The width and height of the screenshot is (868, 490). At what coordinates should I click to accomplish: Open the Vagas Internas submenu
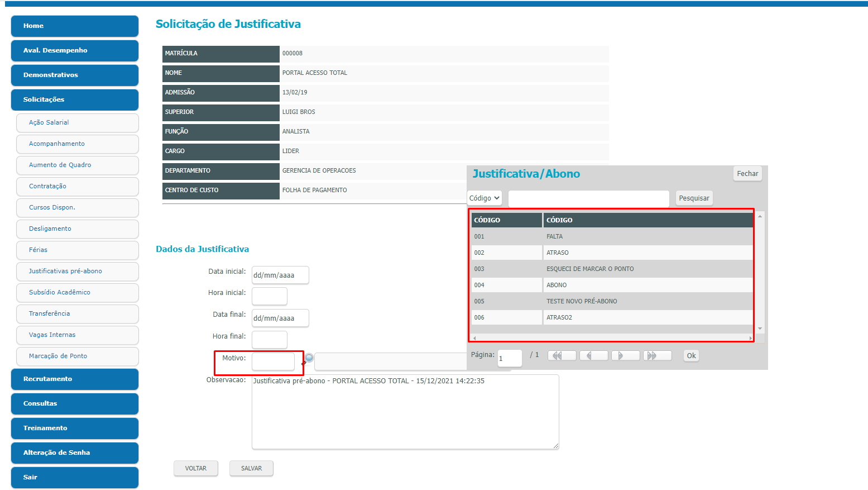pyautogui.click(x=78, y=335)
